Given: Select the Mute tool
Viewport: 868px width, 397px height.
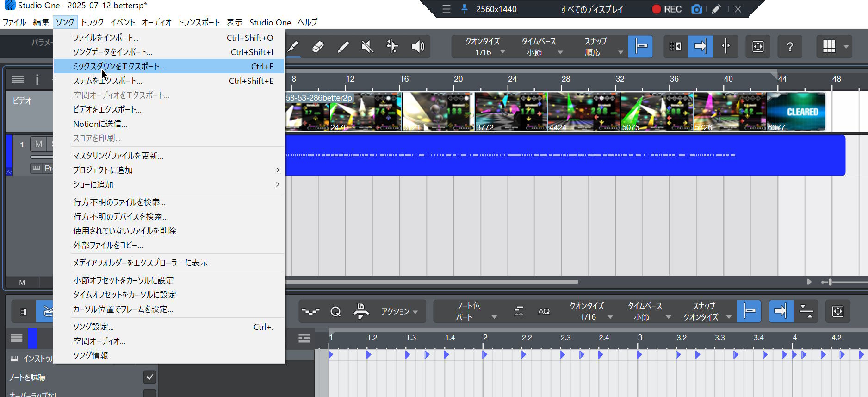Looking at the screenshot, I should (x=367, y=46).
